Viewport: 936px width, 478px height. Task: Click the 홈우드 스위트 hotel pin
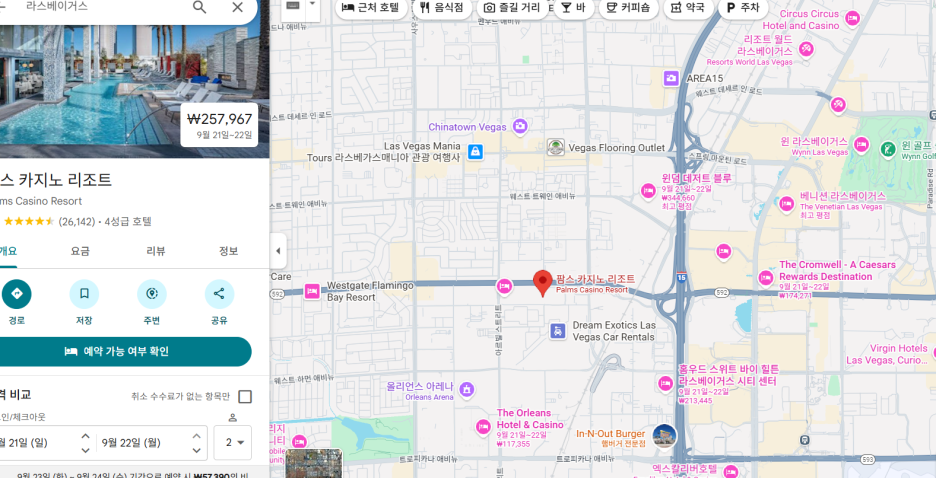click(x=666, y=383)
